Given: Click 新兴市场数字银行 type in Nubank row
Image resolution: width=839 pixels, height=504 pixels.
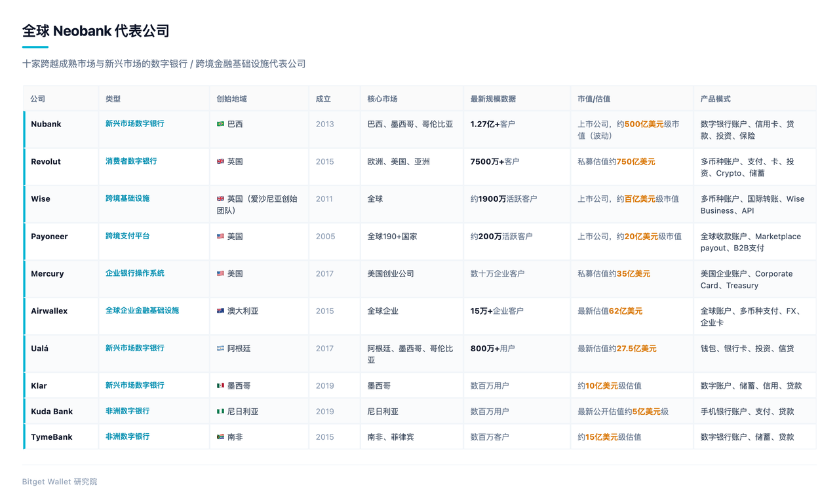Looking at the screenshot, I should pos(135,124).
